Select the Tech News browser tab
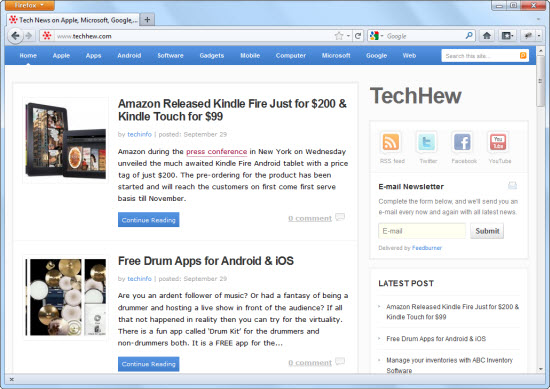Screen dimensions: 550x389 coord(73,20)
